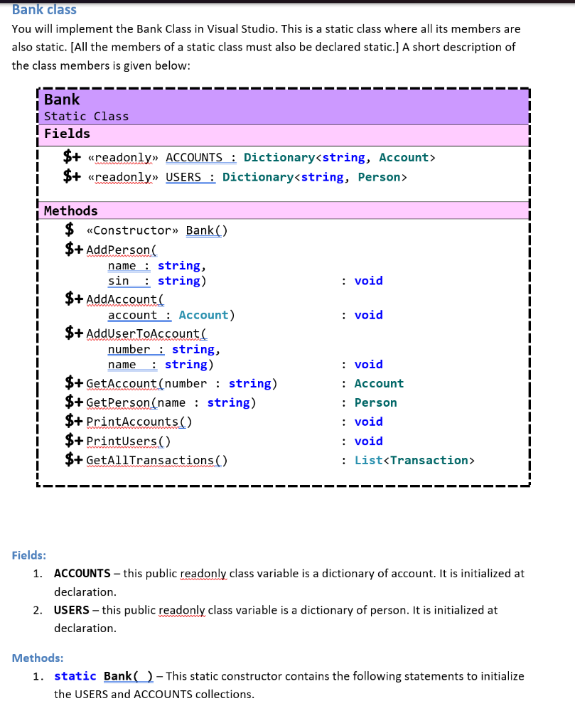Click the '«Constructor» Bank()' line

click(x=157, y=230)
